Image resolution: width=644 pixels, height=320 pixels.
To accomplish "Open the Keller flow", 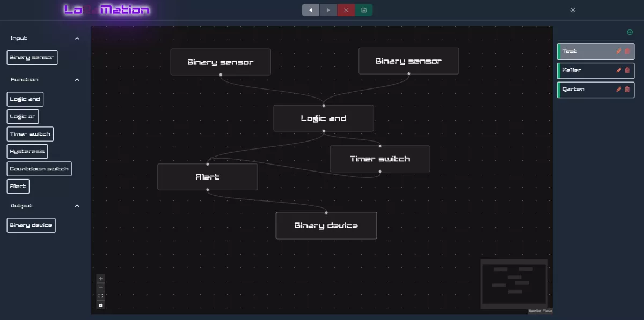I will 585,70.
